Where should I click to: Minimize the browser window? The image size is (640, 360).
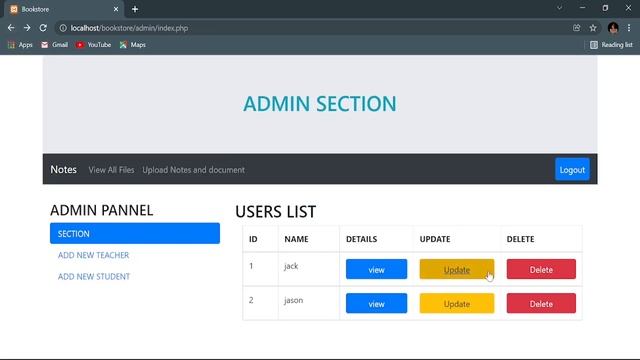pos(582,8)
